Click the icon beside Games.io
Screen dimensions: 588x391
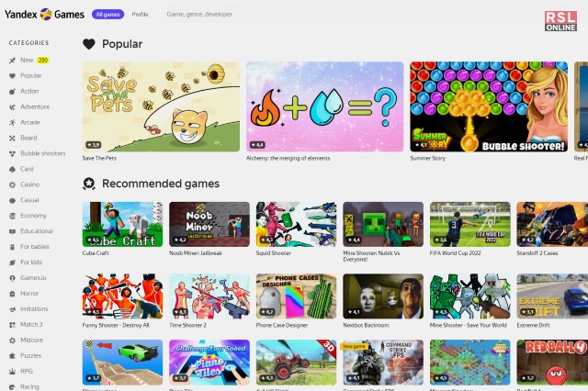coord(12,278)
